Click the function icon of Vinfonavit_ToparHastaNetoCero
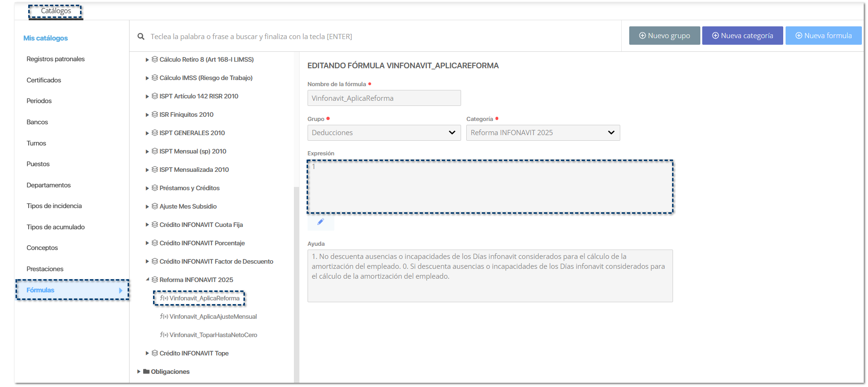The width and height of the screenshot is (868, 387). tap(163, 335)
